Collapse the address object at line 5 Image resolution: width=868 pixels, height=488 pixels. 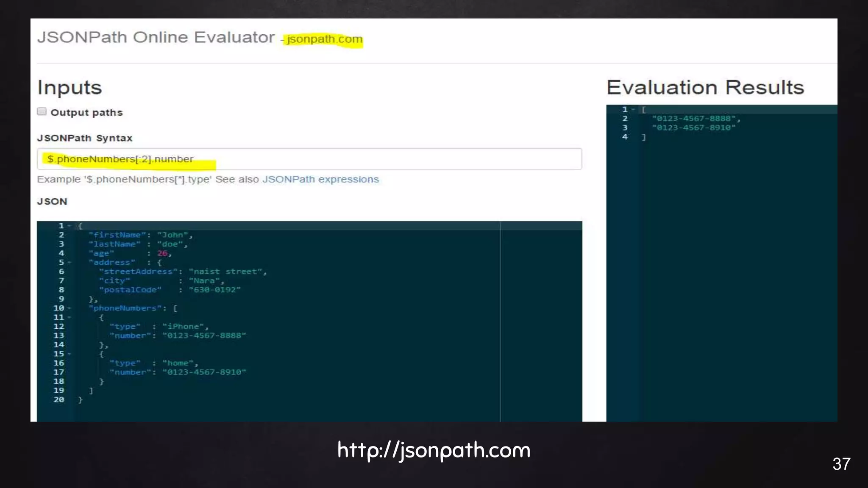70,263
